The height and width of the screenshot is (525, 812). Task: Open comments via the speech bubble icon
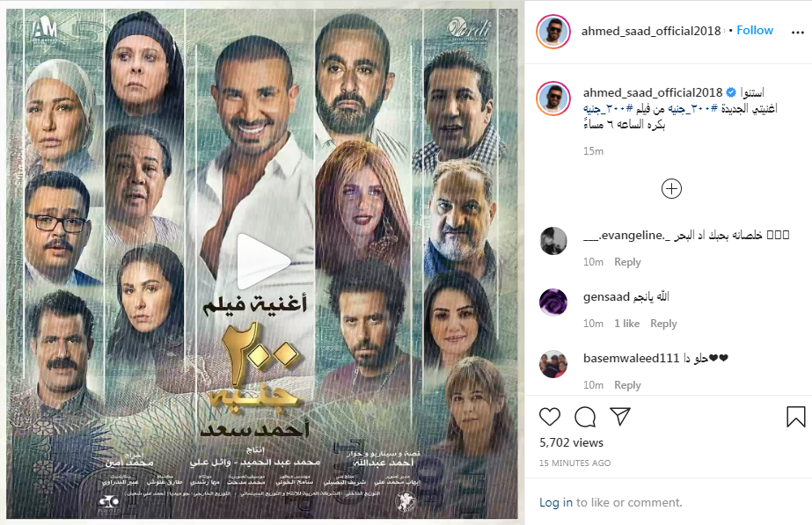(x=585, y=417)
